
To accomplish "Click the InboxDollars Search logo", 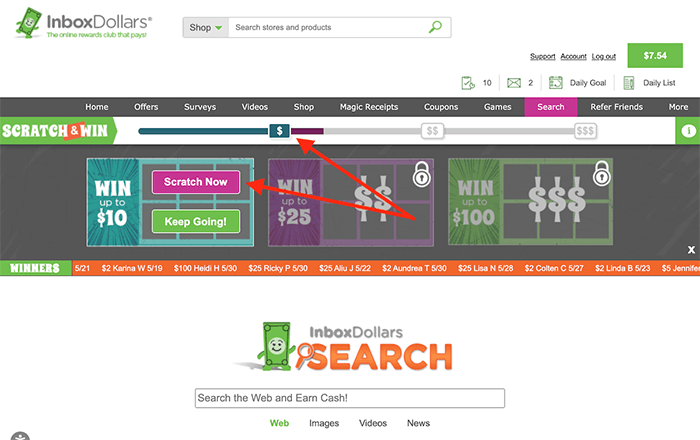I will pyautogui.click(x=344, y=347).
